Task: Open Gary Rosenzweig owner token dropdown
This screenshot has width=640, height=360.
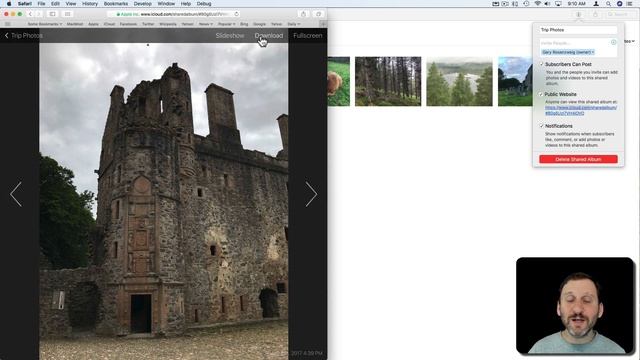Action: point(568,52)
